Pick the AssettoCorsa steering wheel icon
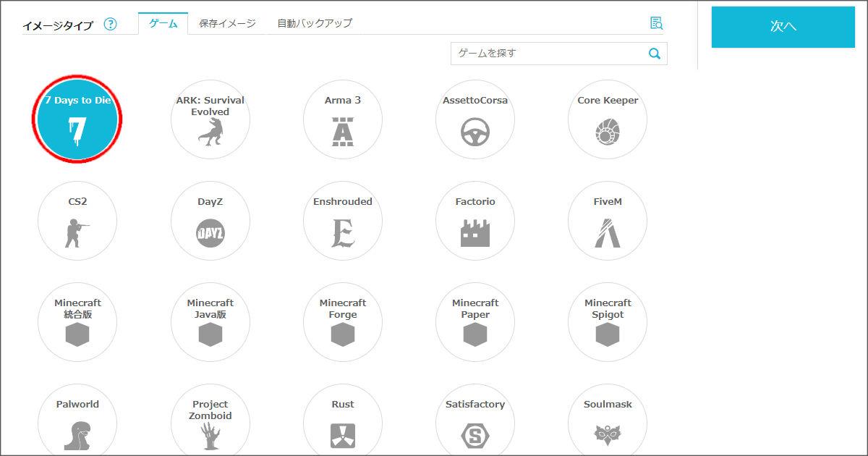The width and height of the screenshot is (868, 456). pyautogui.click(x=475, y=132)
